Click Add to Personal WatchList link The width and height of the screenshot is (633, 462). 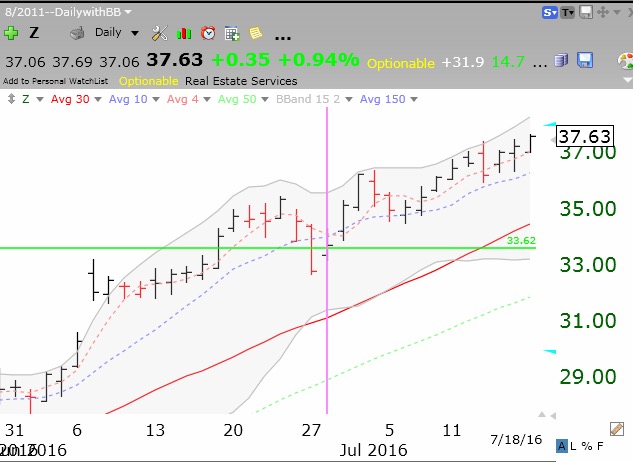[56, 81]
